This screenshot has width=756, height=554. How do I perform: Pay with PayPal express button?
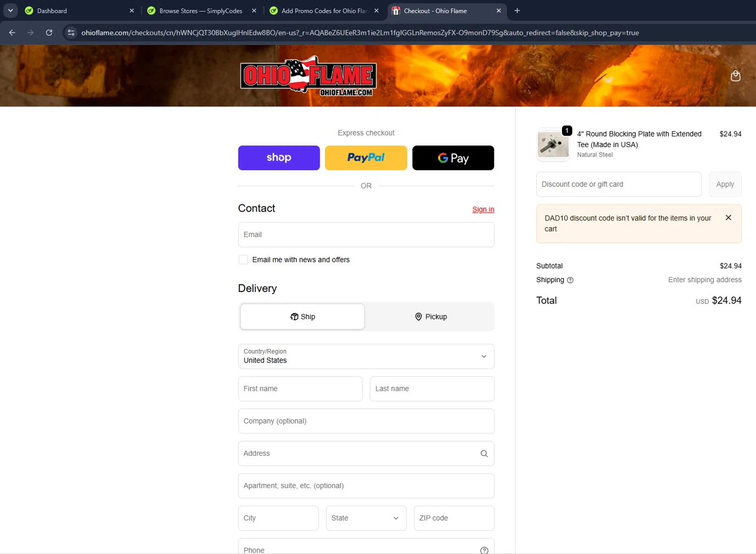(366, 158)
